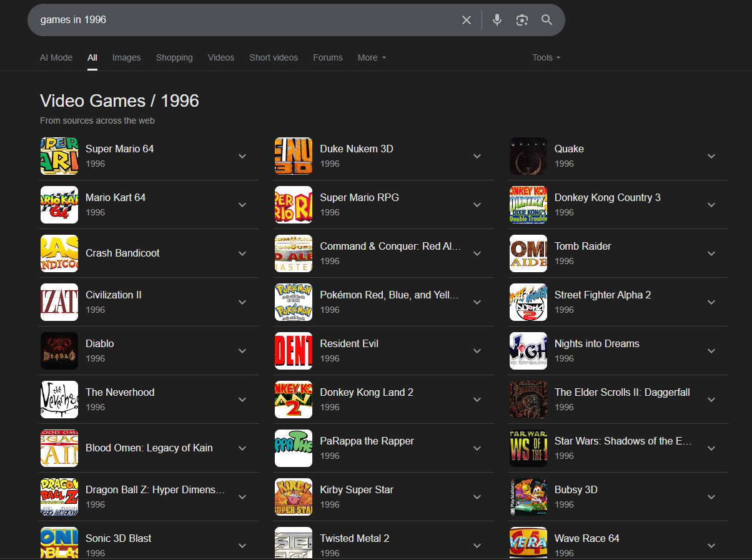The image size is (752, 560).
Task: Click the Resident Evil cover image
Action: [x=294, y=351]
